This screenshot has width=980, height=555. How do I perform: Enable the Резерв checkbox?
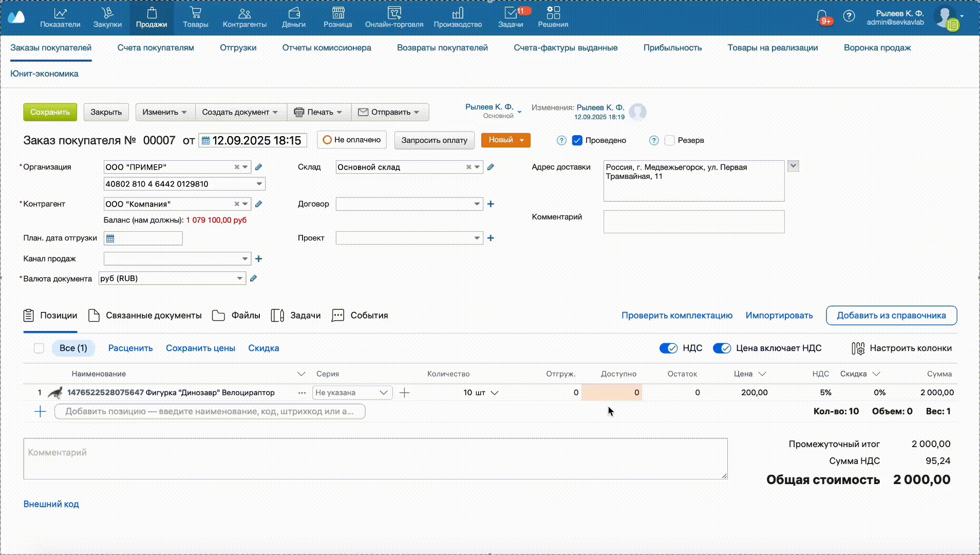669,140
